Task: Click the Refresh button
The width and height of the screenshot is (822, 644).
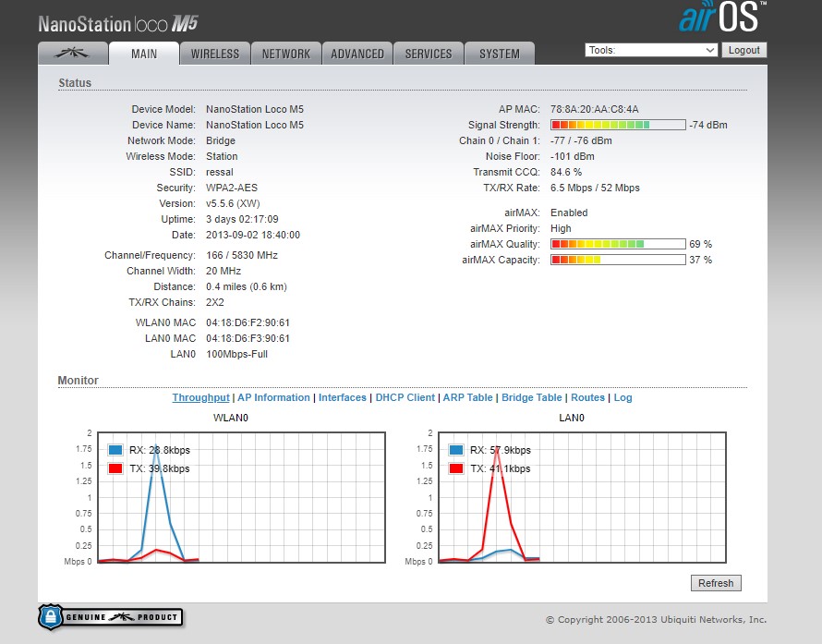Action: point(716,583)
